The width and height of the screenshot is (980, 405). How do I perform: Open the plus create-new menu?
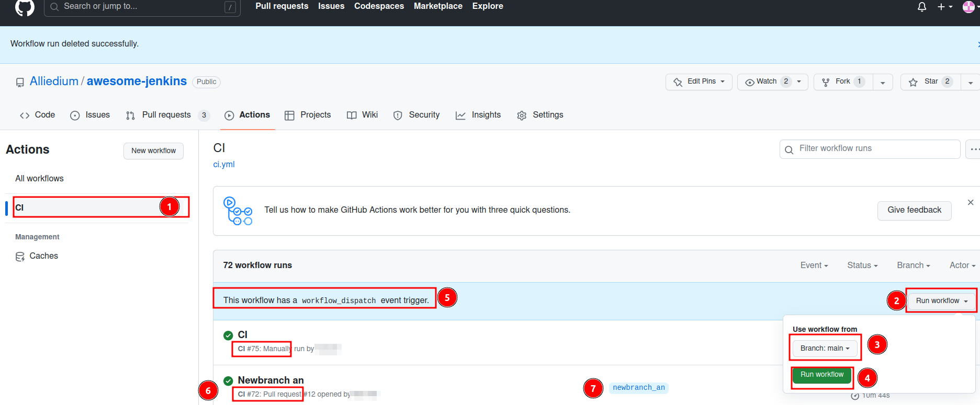click(x=944, y=7)
